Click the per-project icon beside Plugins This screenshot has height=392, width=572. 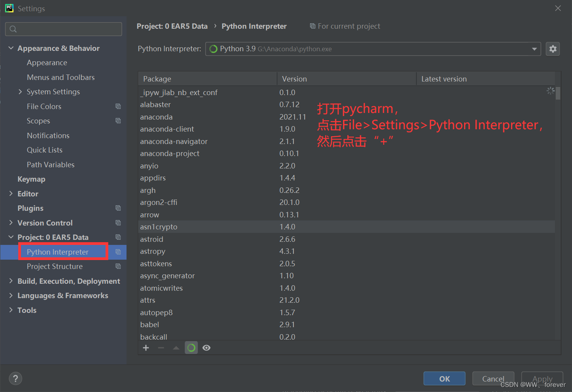pyautogui.click(x=118, y=208)
